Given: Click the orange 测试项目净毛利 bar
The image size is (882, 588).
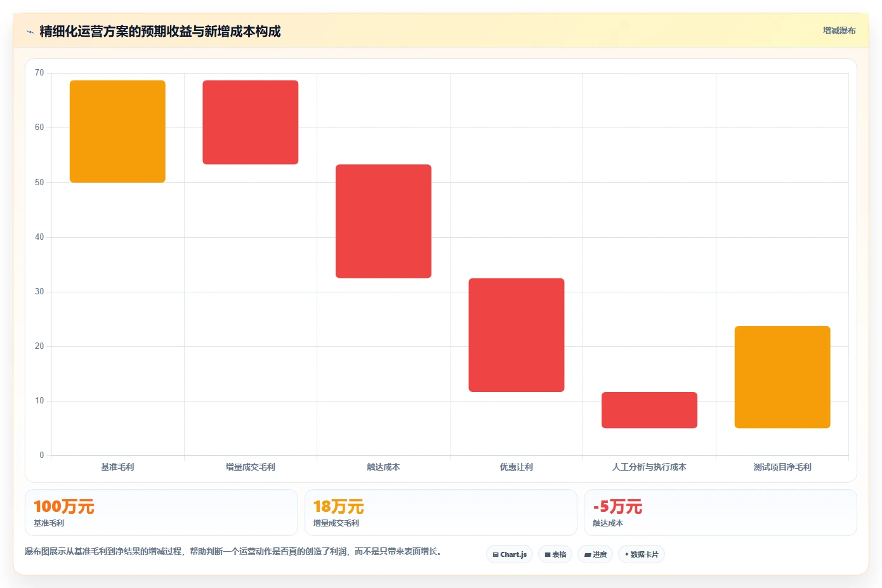Looking at the screenshot, I should point(782,377).
